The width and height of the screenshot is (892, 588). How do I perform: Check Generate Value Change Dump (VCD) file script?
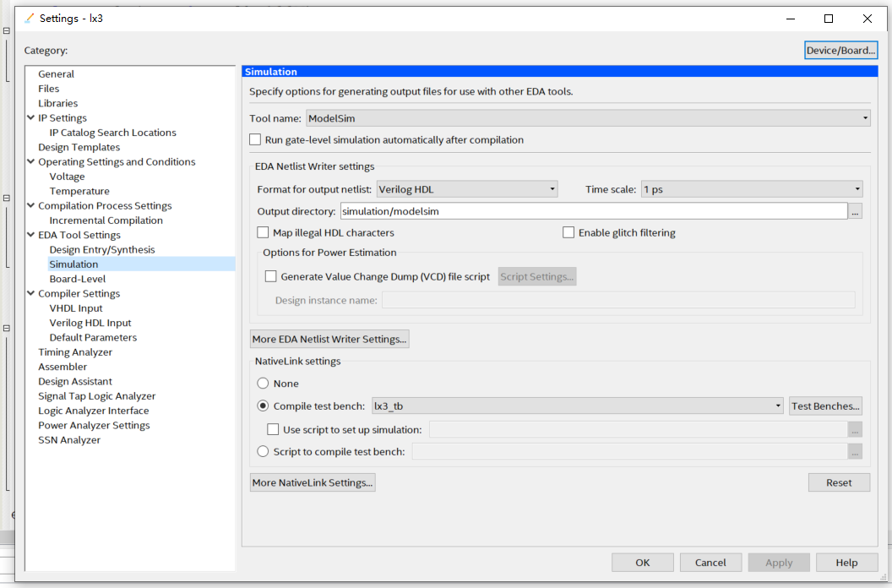[x=271, y=275]
